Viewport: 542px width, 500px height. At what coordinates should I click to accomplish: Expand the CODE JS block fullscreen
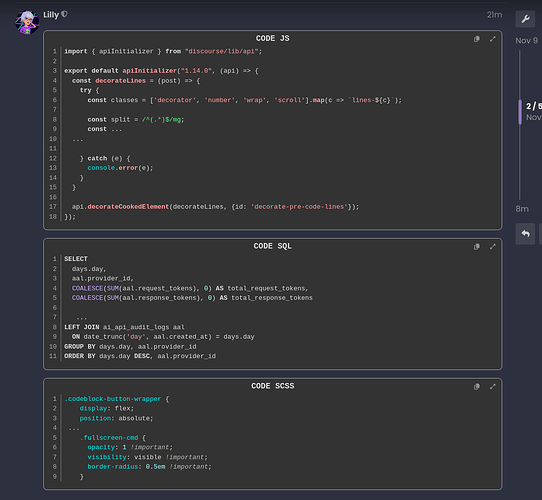493,39
